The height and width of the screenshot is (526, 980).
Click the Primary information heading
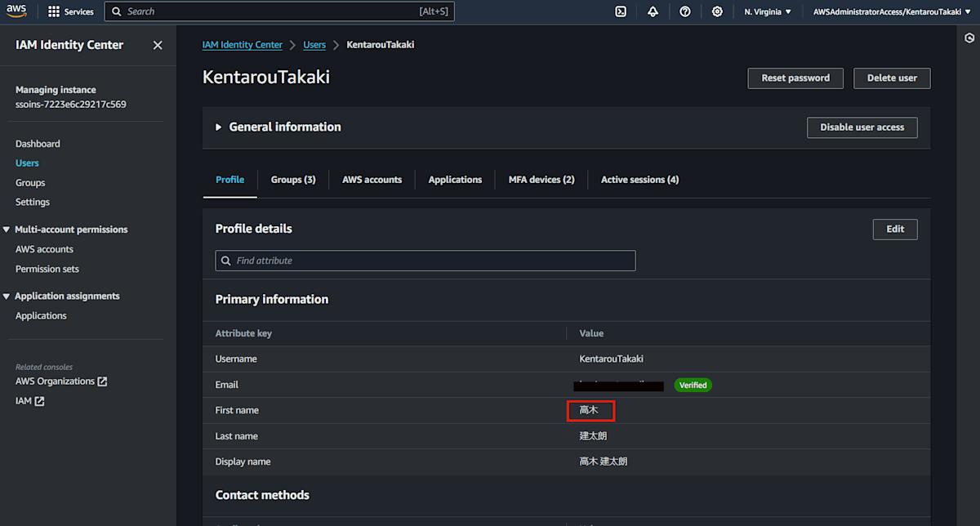click(x=272, y=300)
